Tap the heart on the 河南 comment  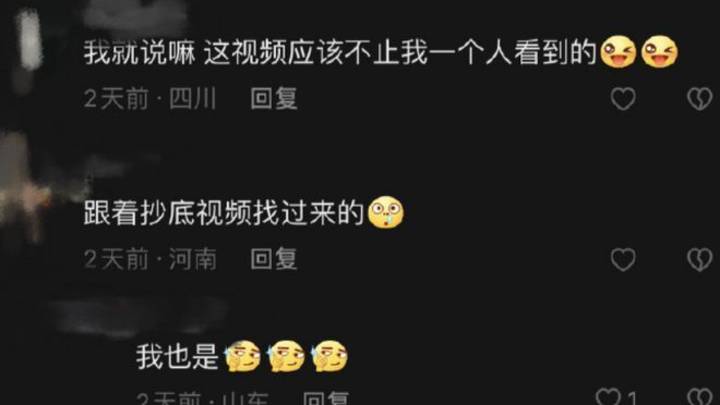(x=623, y=259)
